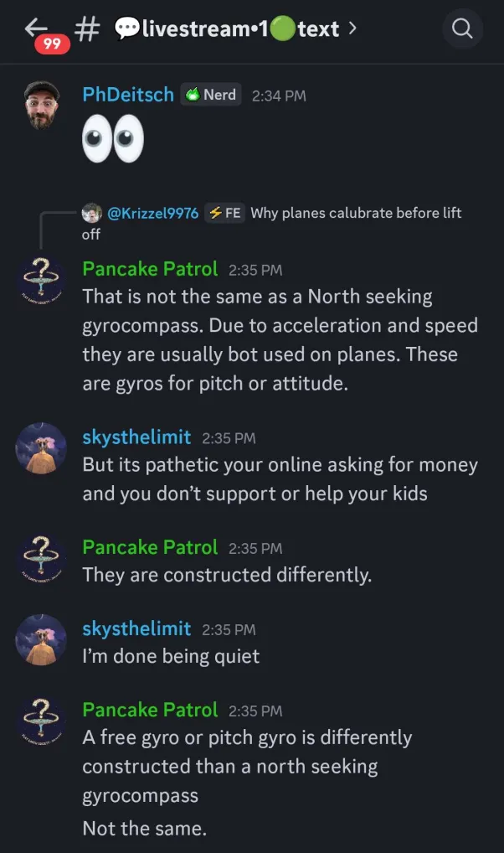The image size is (504, 853).
Task: Tap the Pancake Patrol avatar on first message
Action: click(x=42, y=281)
